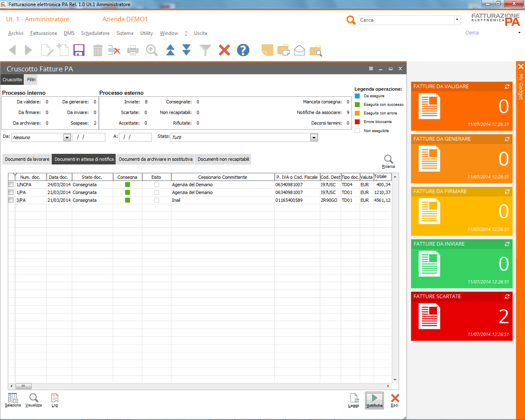The height and width of the screenshot is (420, 525).
Task: Refresh the Fatture da Inviare gadget
Action: coord(507,244)
